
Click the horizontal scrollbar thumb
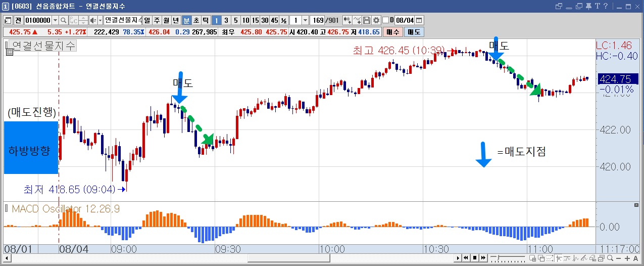[x=288, y=258]
